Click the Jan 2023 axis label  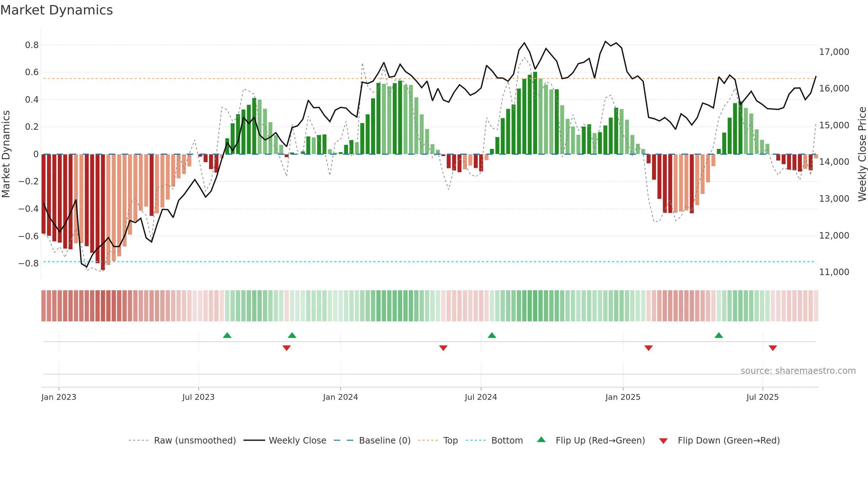[59, 397]
